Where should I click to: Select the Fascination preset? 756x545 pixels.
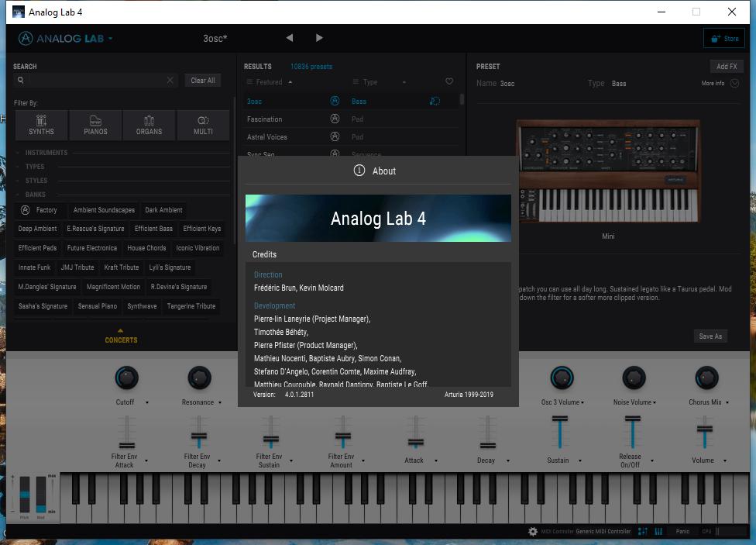coord(351,119)
